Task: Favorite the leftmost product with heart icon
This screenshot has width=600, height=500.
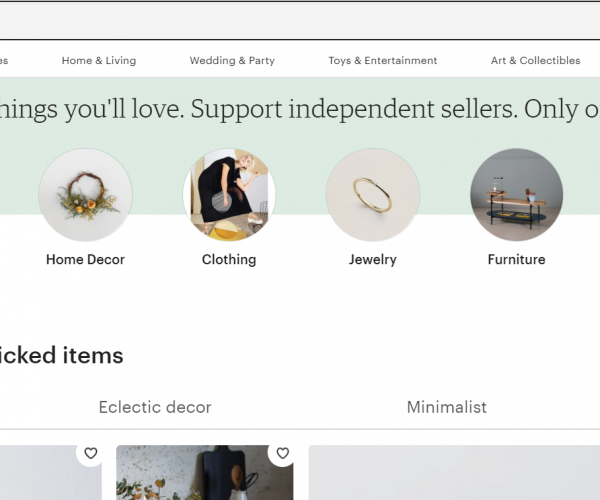Action: [91, 453]
